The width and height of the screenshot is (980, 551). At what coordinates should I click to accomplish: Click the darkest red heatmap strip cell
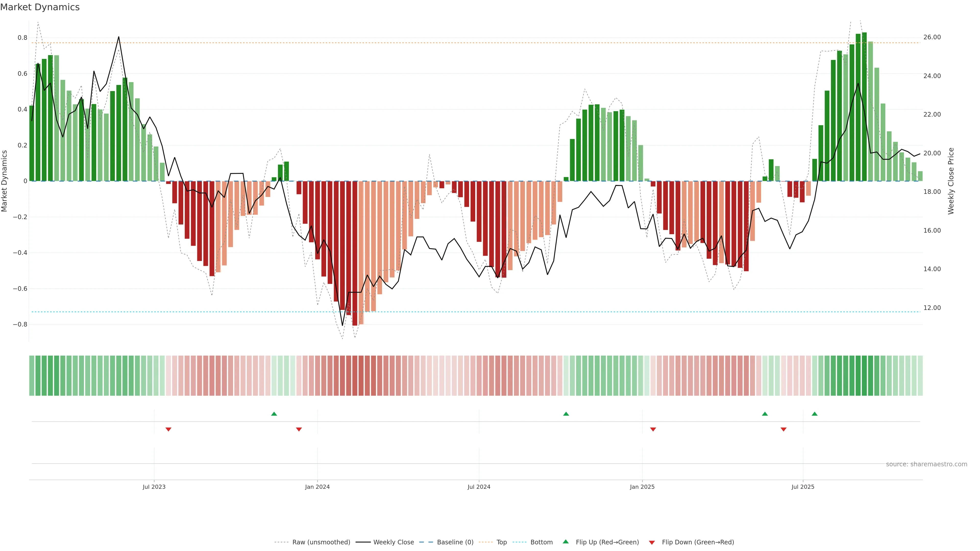(355, 376)
